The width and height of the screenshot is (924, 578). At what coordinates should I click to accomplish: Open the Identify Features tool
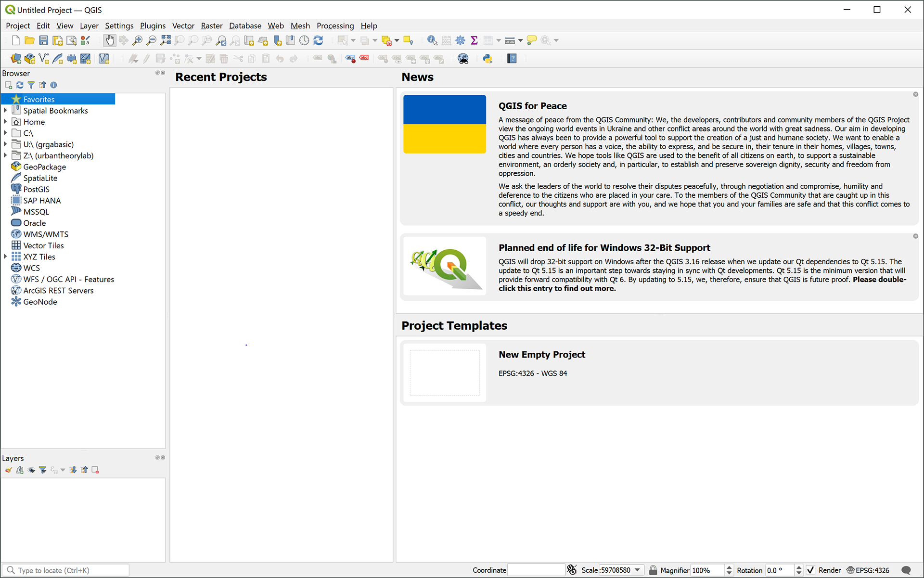[x=432, y=40]
